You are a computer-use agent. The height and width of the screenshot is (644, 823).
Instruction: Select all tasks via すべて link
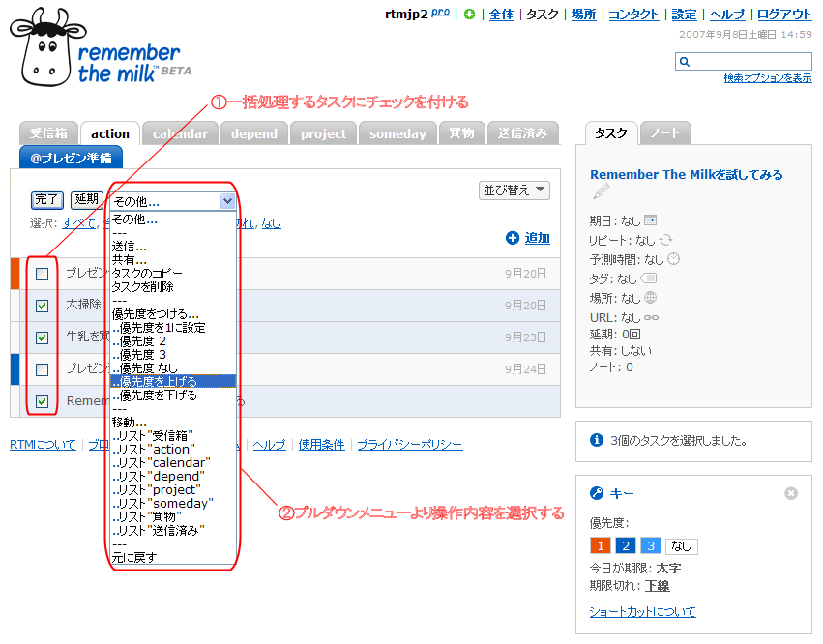[x=78, y=223]
